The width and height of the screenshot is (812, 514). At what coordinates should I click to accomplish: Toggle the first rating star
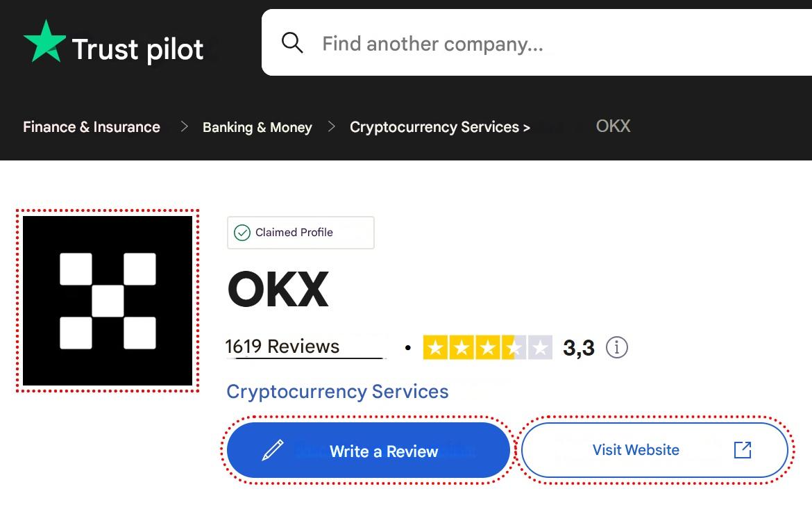click(x=437, y=347)
